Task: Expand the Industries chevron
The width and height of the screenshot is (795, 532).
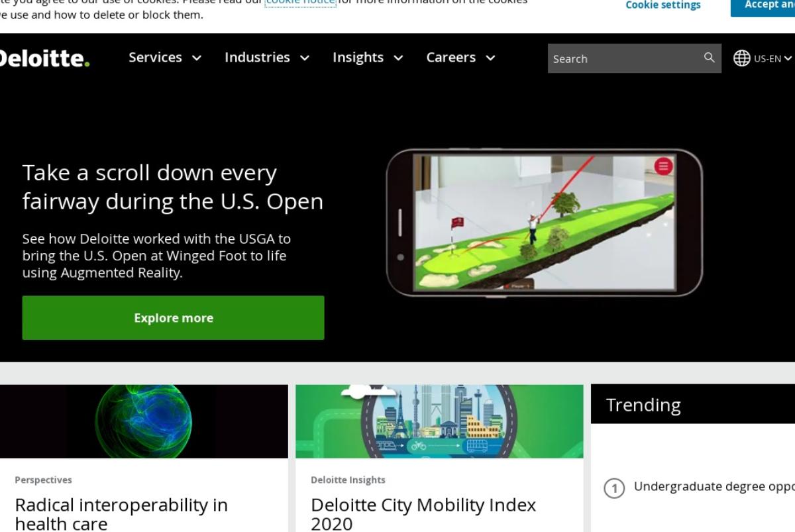Action: coord(305,58)
